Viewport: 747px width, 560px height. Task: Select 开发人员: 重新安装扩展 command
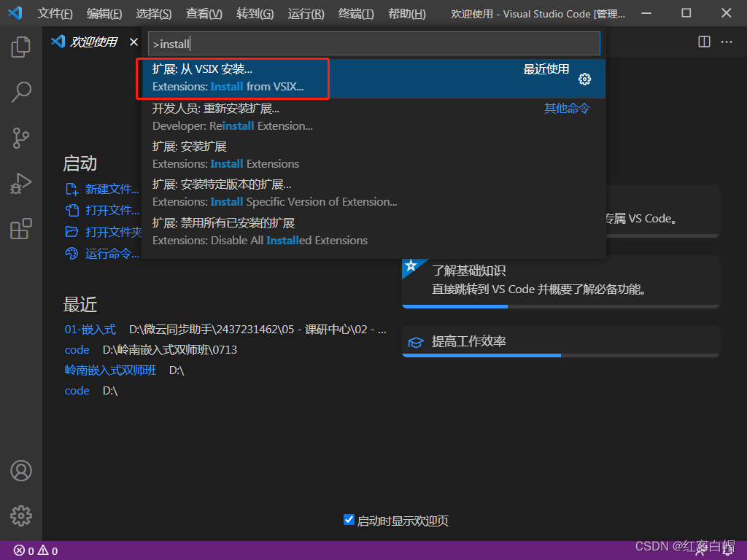point(374,117)
